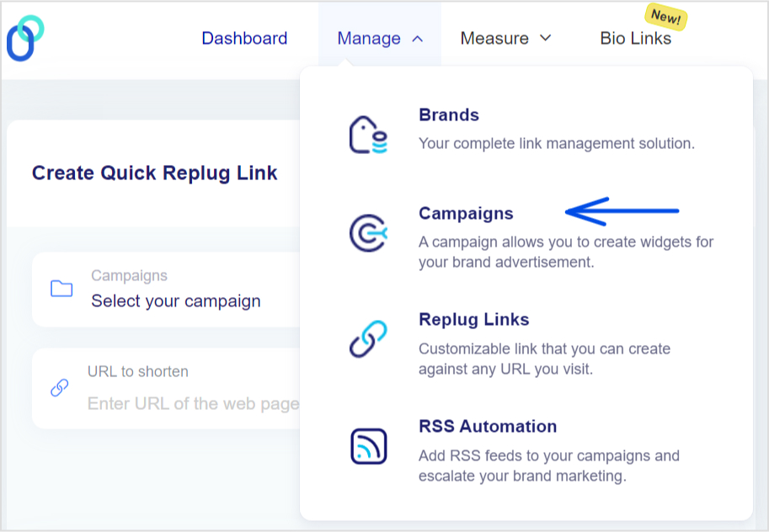The width and height of the screenshot is (769, 532).
Task: Click the URL link icon
Action: (x=59, y=388)
